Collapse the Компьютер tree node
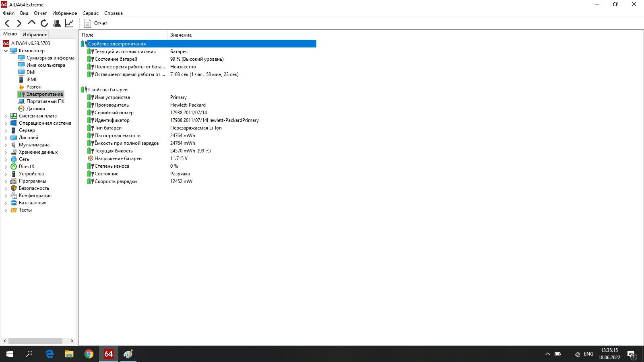 point(6,51)
